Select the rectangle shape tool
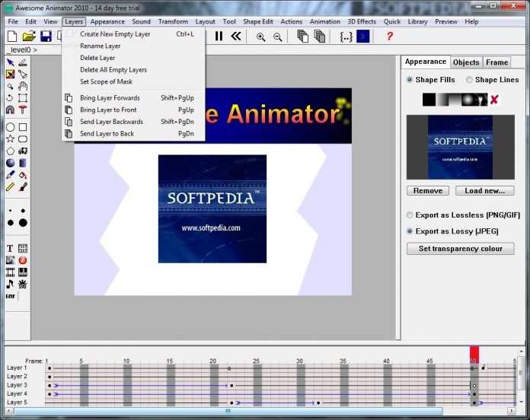 point(23,127)
